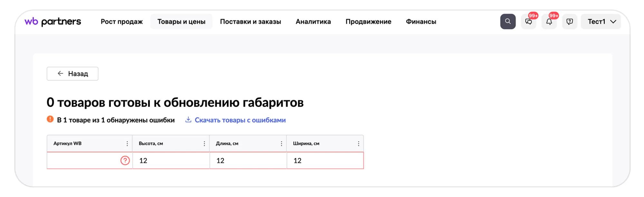Open the Аналитика menu
The width and height of the screenshot is (644, 197).
[313, 22]
